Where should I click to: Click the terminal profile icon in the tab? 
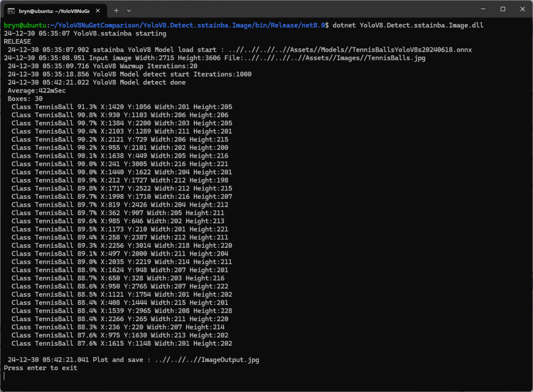point(11,10)
